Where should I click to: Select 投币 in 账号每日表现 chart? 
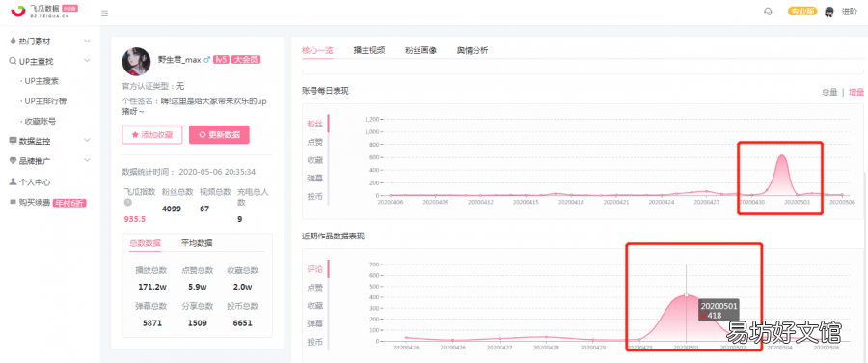[315, 197]
